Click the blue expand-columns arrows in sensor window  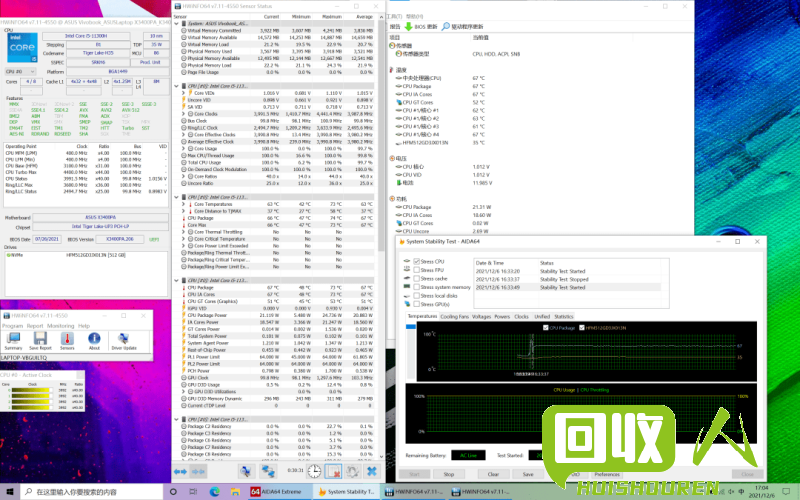(180, 472)
